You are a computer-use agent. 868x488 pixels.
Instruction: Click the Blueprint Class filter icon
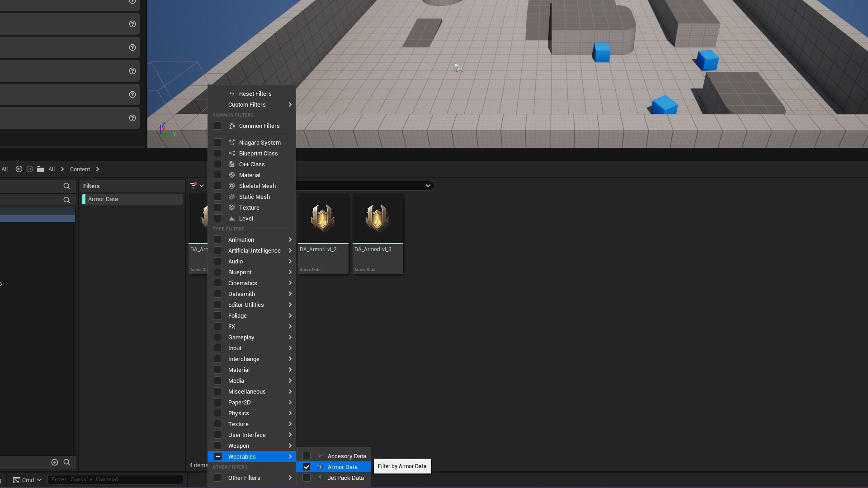tap(232, 154)
